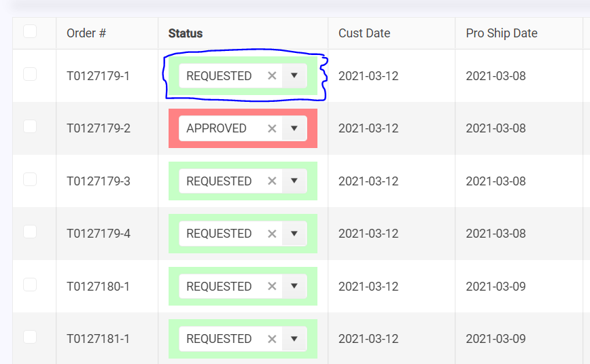The image size is (590, 364).
Task: Sort by the Status column header
Action: 186,33
